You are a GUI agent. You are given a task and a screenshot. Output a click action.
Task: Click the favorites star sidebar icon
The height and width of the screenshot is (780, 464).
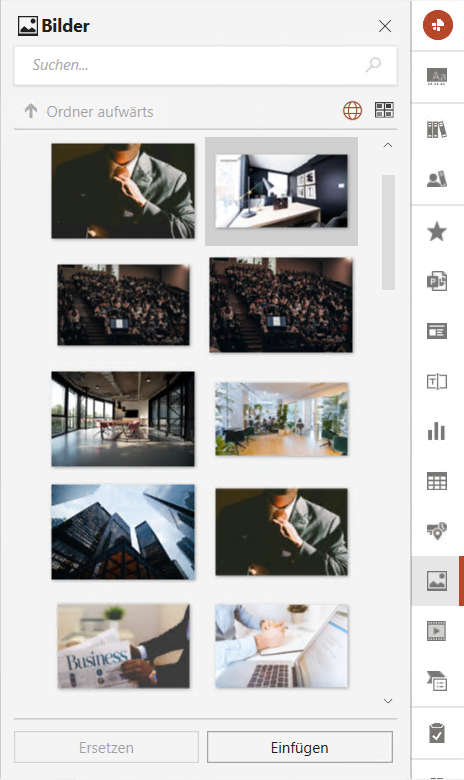point(437,231)
